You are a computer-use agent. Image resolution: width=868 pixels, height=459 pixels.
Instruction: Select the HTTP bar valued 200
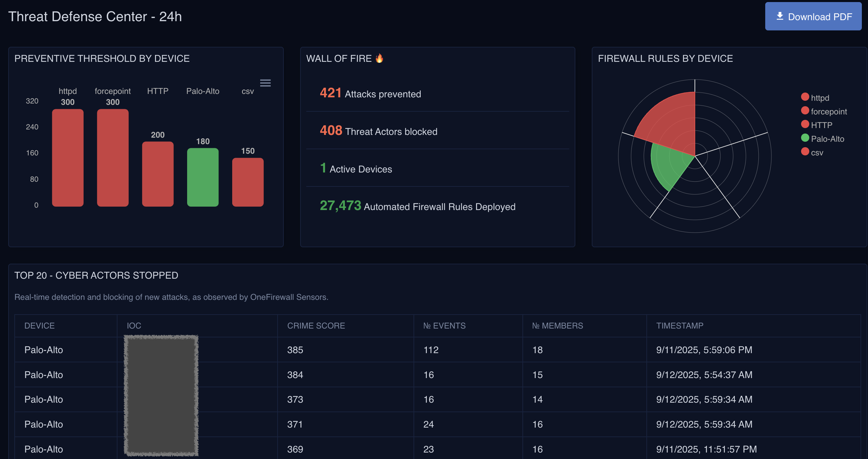point(158,174)
